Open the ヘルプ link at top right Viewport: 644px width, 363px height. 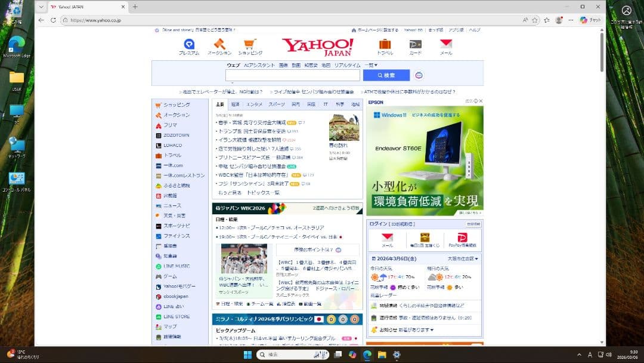(475, 30)
